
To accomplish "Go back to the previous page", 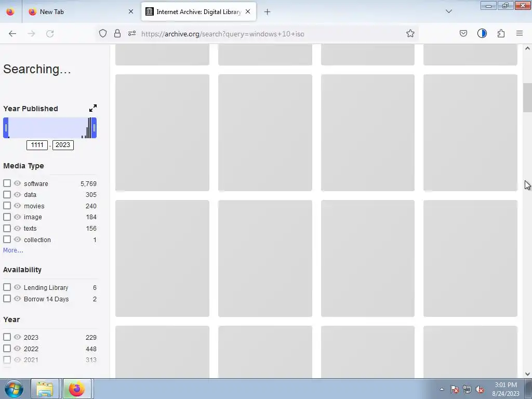I will 12,34.
